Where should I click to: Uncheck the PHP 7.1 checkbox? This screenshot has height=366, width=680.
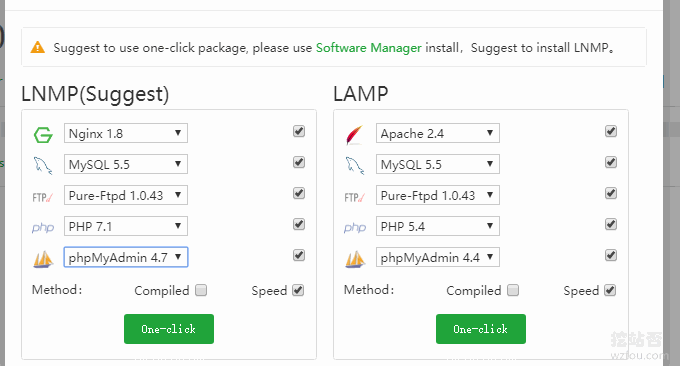(x=299, y=224)
